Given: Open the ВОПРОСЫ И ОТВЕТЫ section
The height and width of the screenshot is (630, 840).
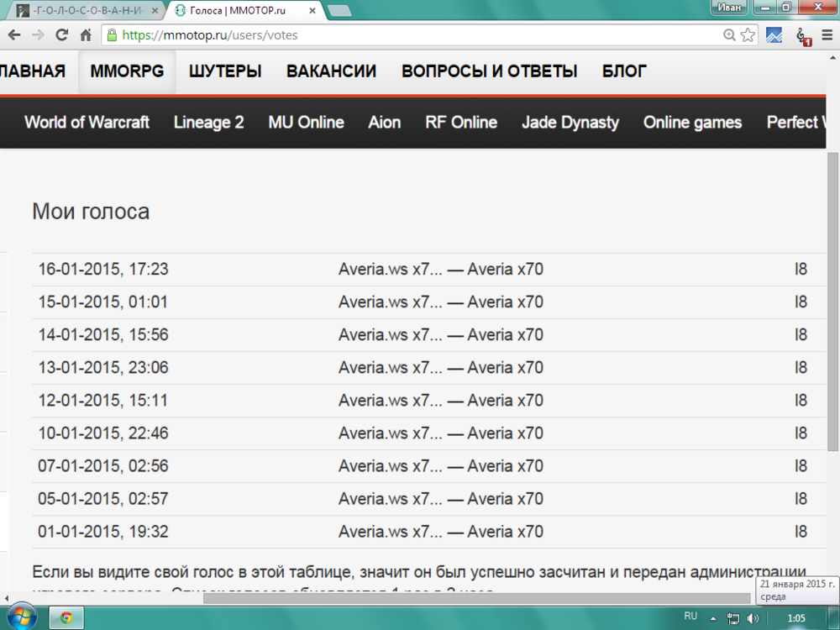Looking at the screenshot, I should (x=489, y=71).
